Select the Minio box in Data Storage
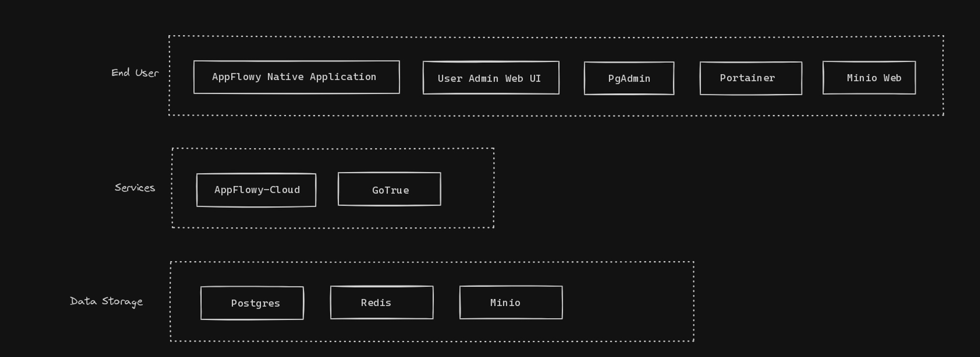The height and width of the screenshot is (357, 980). tap(511, 303)
